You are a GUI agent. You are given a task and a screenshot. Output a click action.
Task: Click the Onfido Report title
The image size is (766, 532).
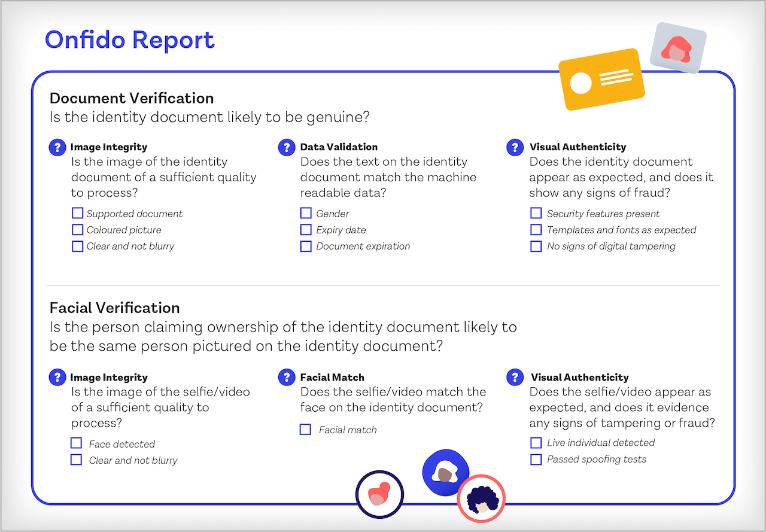[129, 39]
